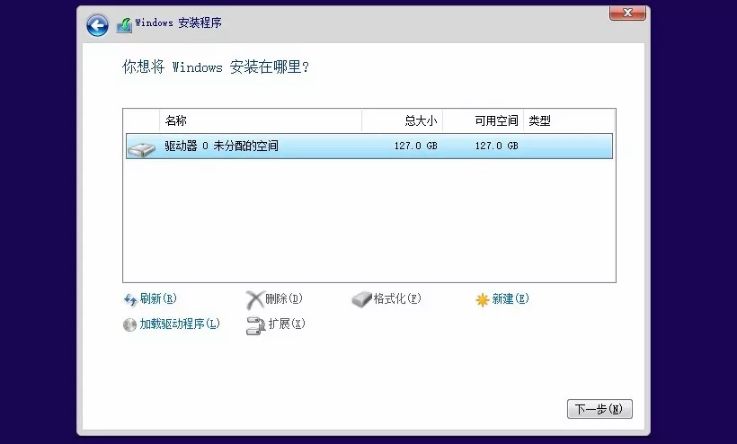Screen dimensions: 737x444
Task: Click the load driver disc icon
Action: pyautogui.click(x=129, y=324)
